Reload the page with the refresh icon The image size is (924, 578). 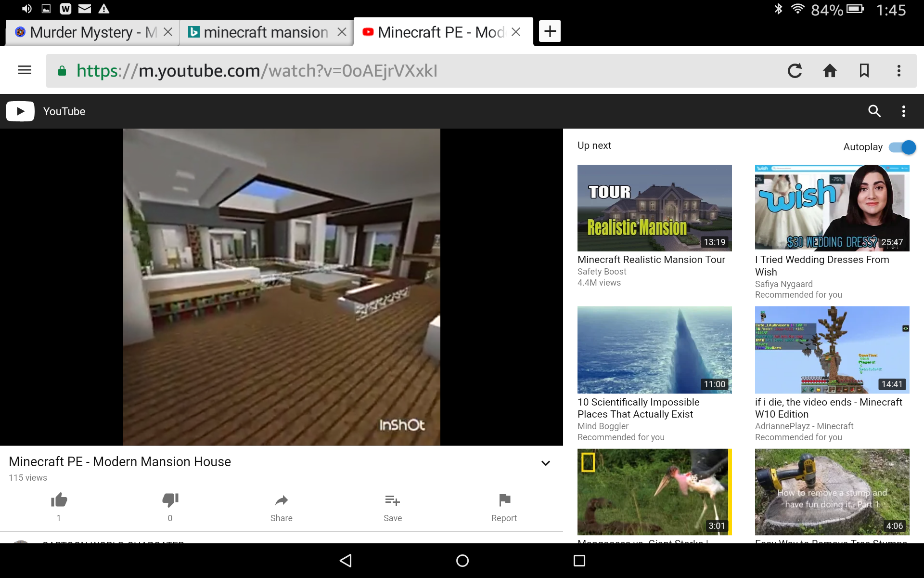pyautogui.click(x=795, y=71)
